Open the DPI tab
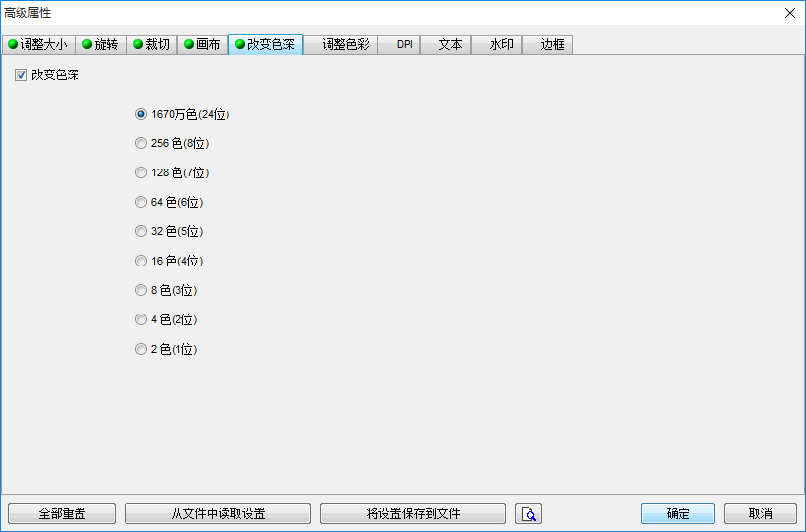This screenshot has height=532, width=806. coord(399,45)
